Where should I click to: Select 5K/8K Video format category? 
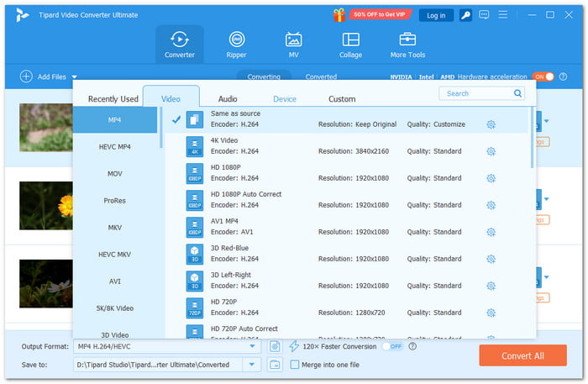pos(115,308)
